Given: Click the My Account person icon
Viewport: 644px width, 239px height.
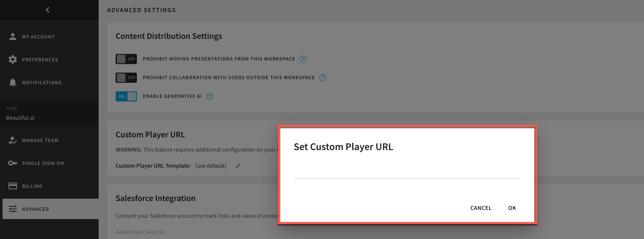Looking at the screenshot, I should point(13,37).
